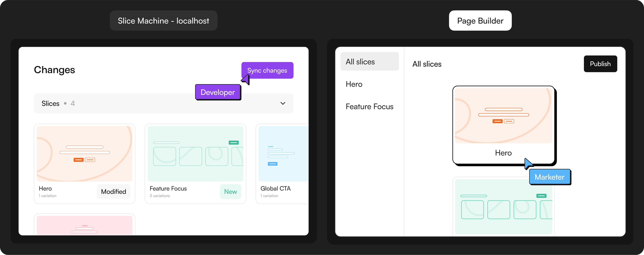Switch to the Page Builder tab
This screenshot has height=255, width=644.
tap(480, 21)
